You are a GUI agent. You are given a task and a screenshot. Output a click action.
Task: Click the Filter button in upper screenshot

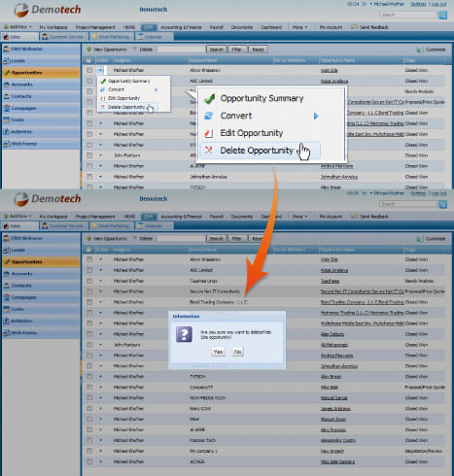[x=237, y=50]
